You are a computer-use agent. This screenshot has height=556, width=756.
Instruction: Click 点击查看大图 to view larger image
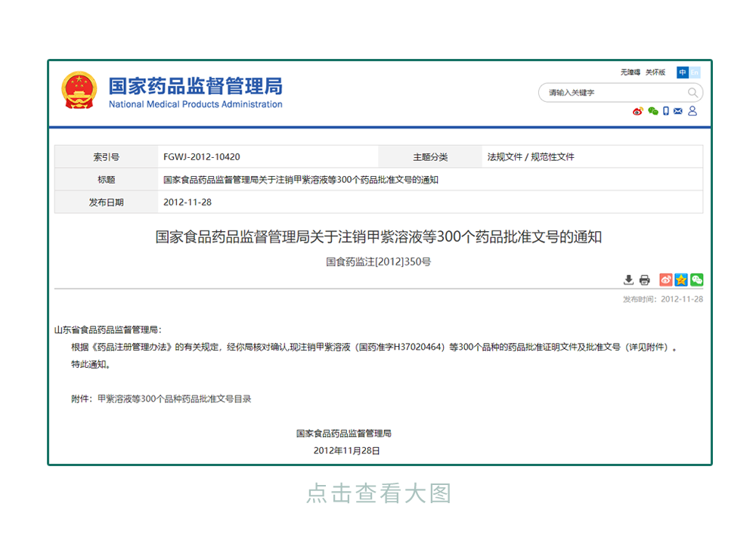(x=379, y=493)
